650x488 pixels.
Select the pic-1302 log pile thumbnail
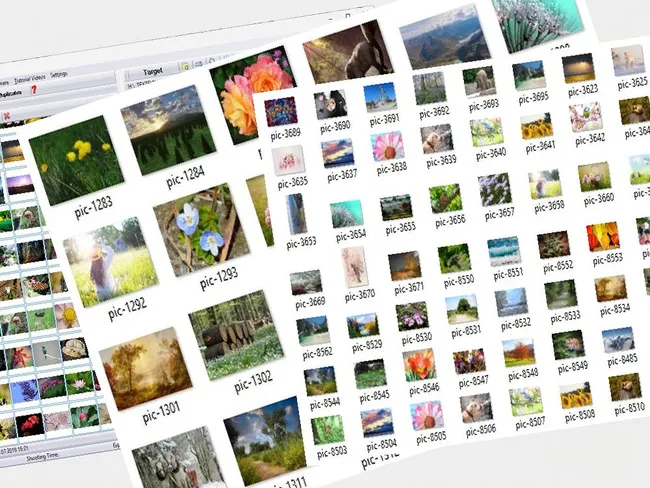(x=236, y=335)
